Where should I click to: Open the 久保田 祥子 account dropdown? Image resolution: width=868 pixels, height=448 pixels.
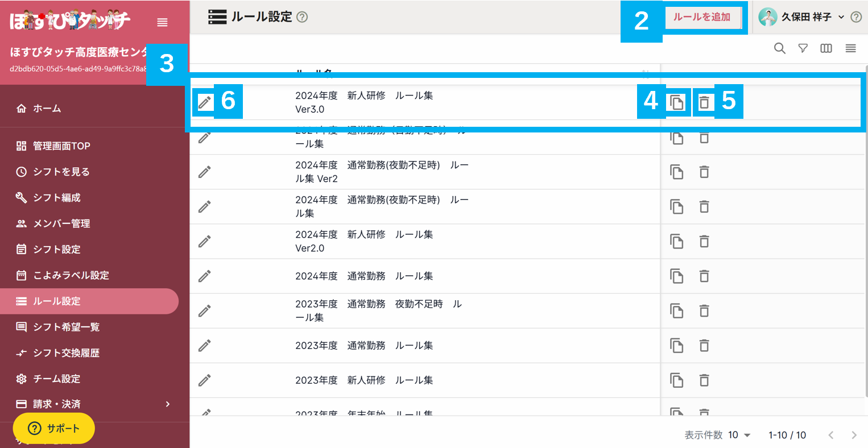[805, 16]
